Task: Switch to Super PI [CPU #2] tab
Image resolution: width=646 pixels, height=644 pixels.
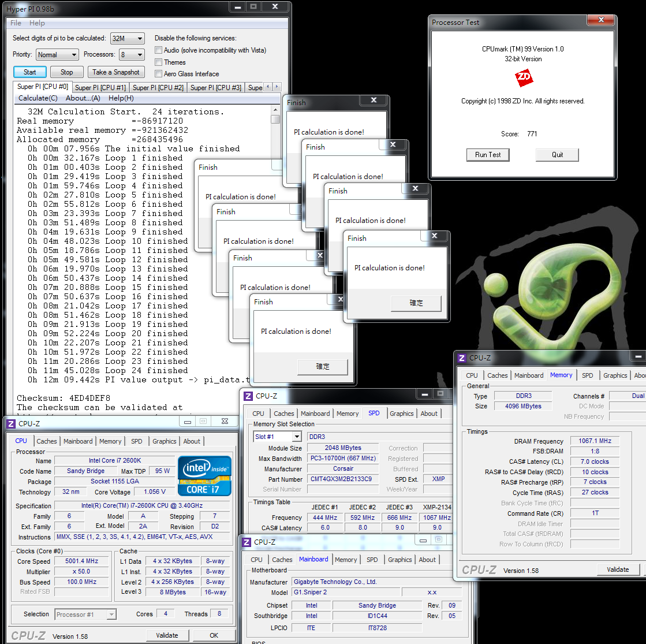Action: pyautogui.click(x=158, y=87)
